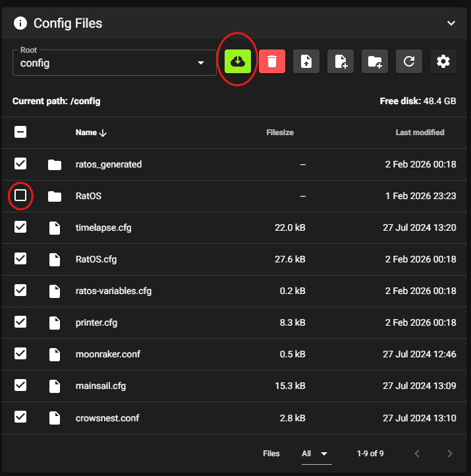Open the ratos_generated folder name
The image size is (471, 476).
coord(109,165)
